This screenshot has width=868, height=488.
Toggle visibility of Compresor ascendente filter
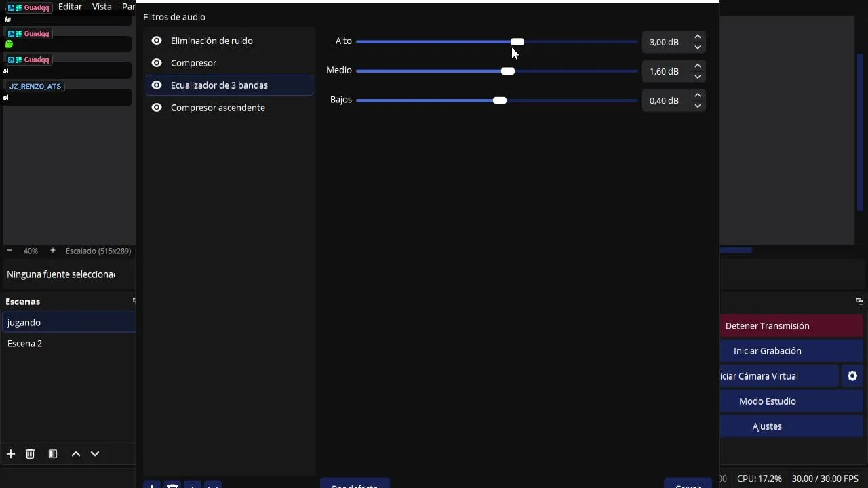click(157, 108)
